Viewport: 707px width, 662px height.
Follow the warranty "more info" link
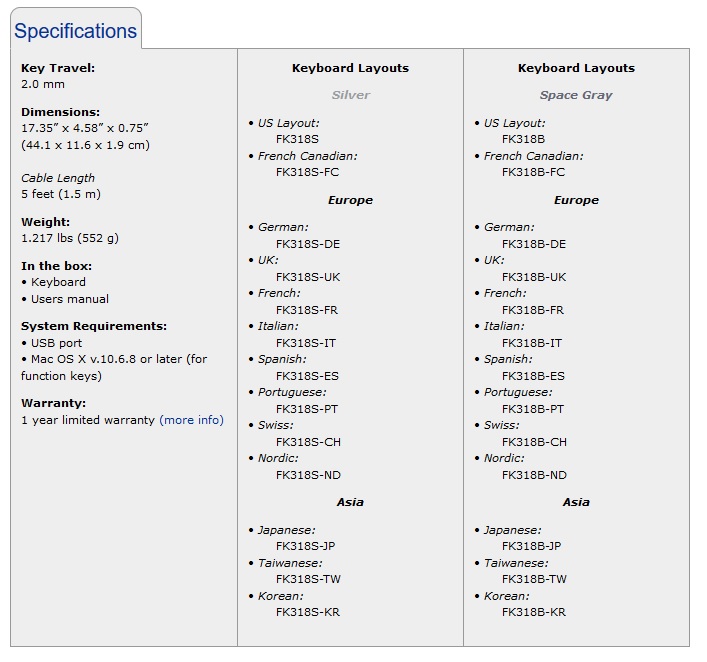(192, 420)
